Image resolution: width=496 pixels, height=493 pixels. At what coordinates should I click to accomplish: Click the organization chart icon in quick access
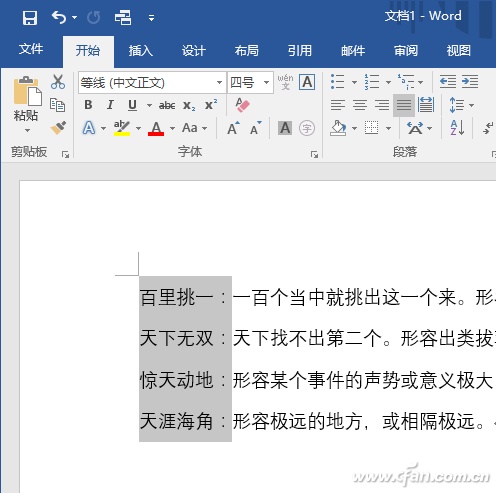[x=123, y=17]
